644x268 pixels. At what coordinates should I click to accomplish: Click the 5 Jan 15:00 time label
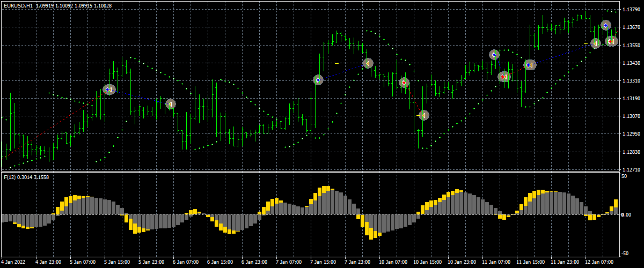[x=116, y=263]
